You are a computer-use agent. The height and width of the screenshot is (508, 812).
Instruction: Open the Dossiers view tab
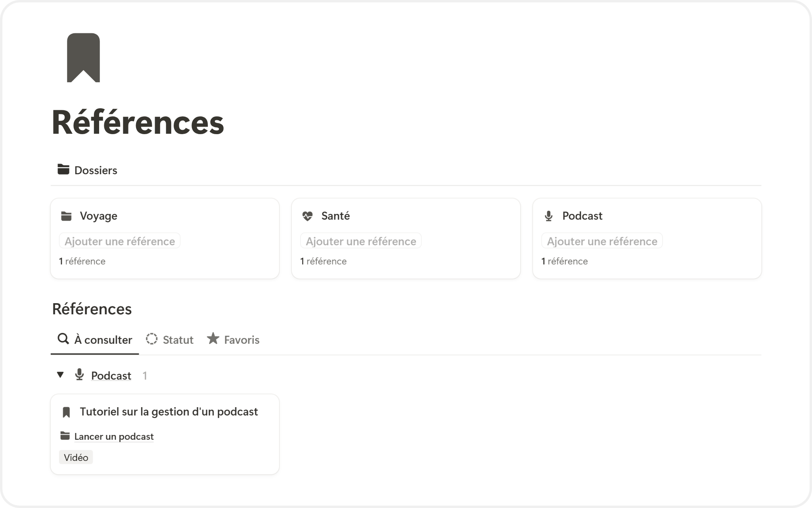(x=88, y=170)
